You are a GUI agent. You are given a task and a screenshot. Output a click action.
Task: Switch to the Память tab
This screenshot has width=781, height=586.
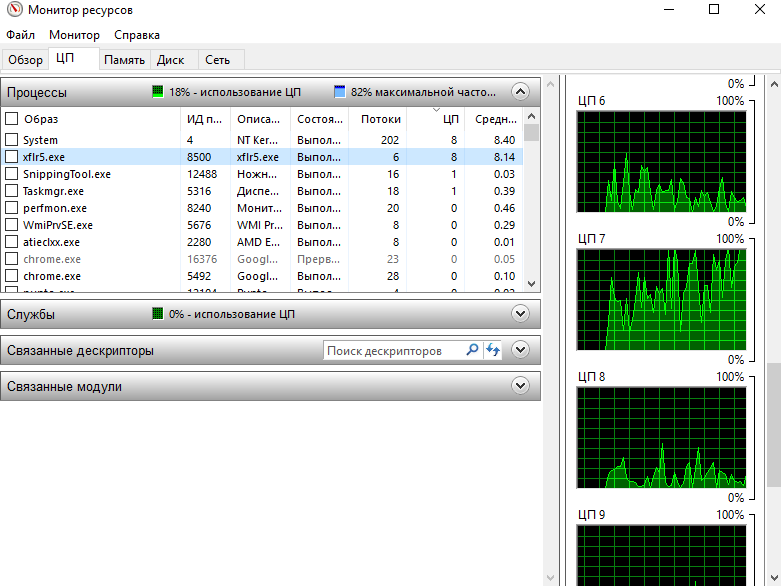[x=125, y=60]
